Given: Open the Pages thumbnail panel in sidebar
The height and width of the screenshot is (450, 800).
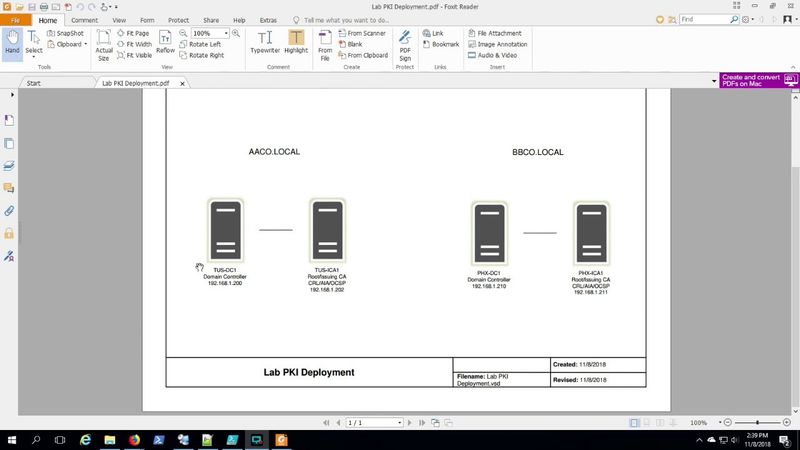Looking at the screenshot, I should tap(9, 143).
